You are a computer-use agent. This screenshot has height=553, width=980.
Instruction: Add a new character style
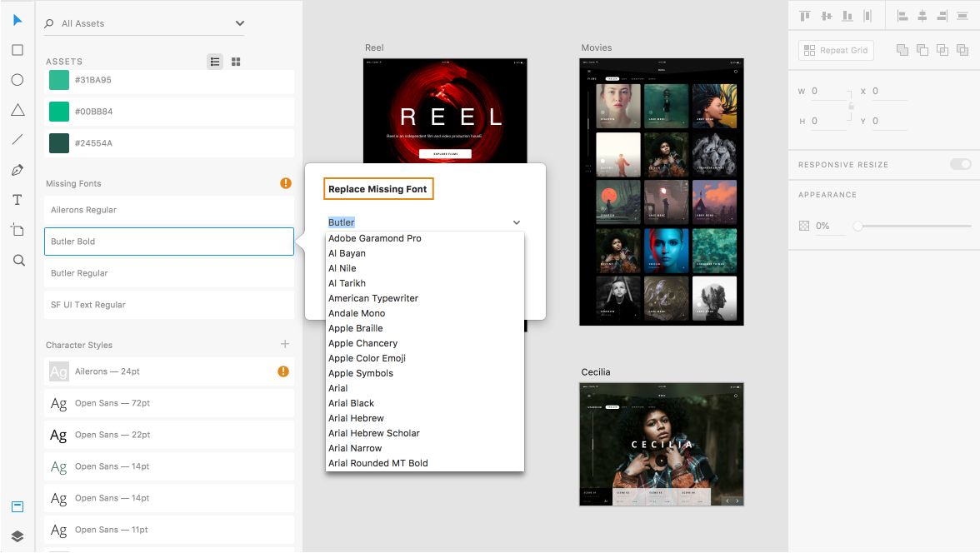pyautogui.click(x=285, y=344)
